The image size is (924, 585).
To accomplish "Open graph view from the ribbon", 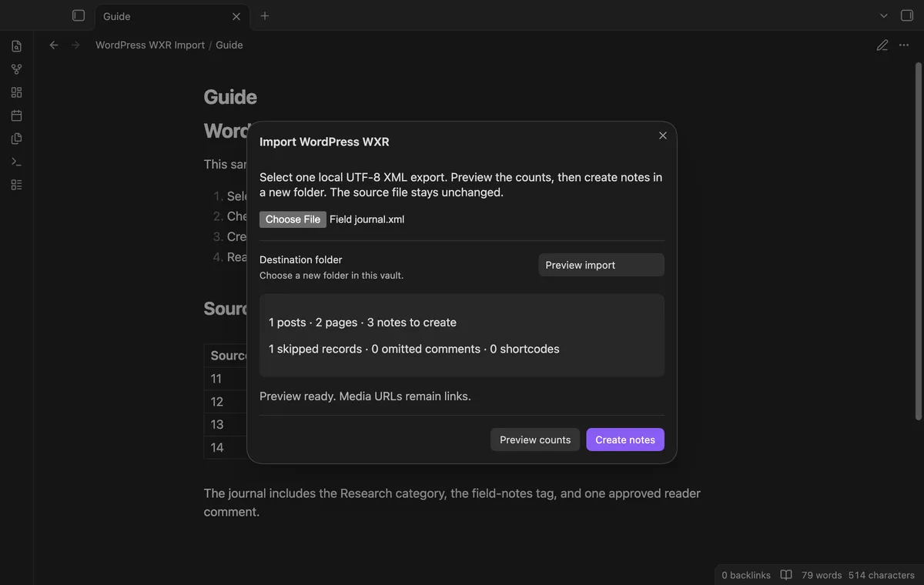I will click(x=16, y=69).
